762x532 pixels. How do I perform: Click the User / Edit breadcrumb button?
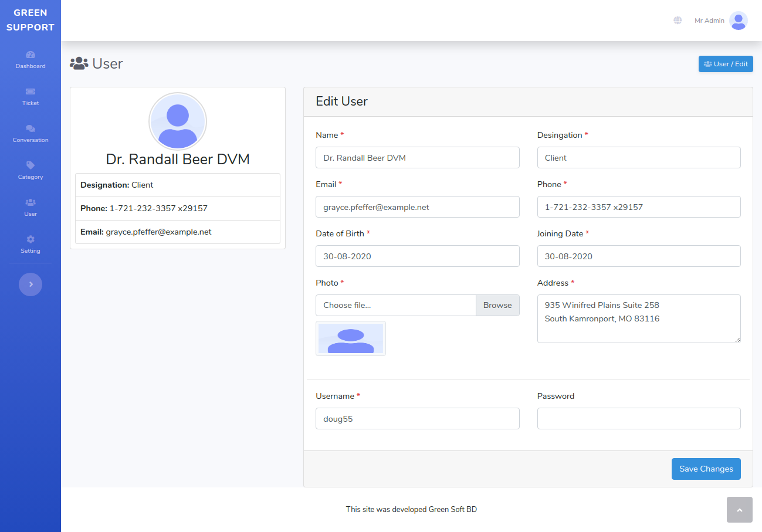click(x=726, y=64)
